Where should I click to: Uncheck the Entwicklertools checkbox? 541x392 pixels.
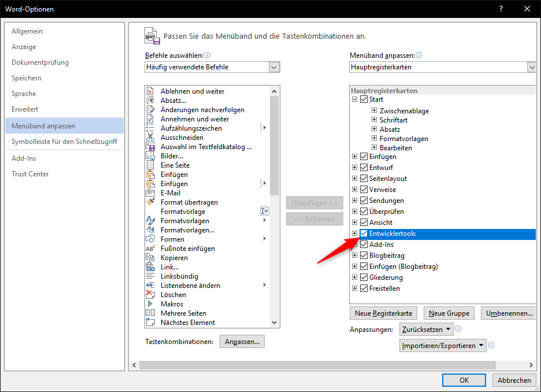364,234
